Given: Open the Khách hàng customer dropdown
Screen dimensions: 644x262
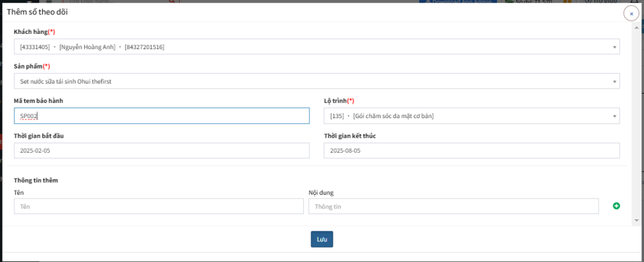Looking at the screenshot, I should (x=317, y=46).
